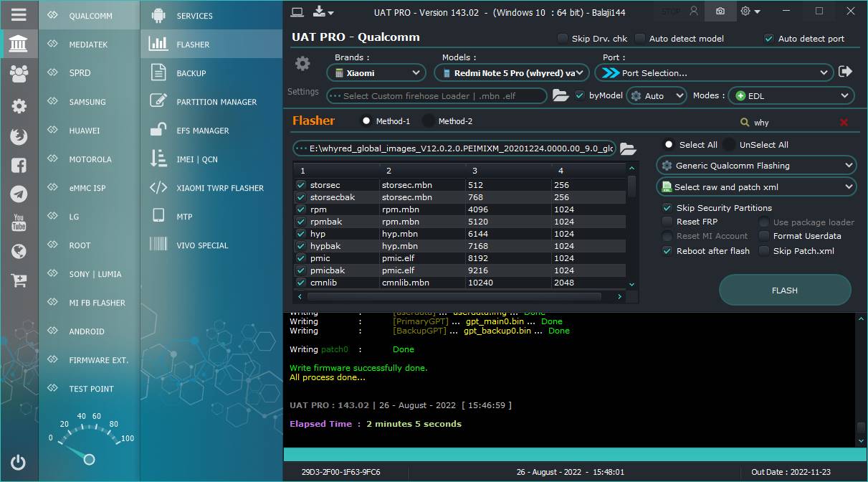Toggle Skip Drv. chk checkbox
868x482 pixels.
pos(563,39)
